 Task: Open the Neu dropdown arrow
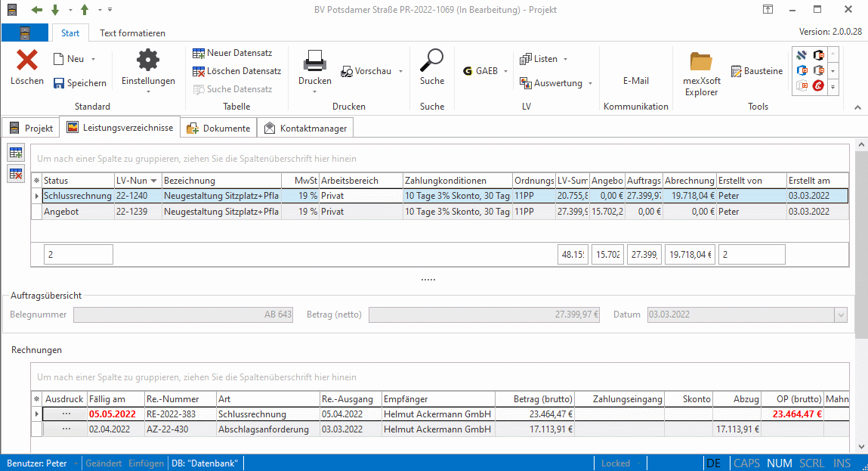click(x=93, y=59)
